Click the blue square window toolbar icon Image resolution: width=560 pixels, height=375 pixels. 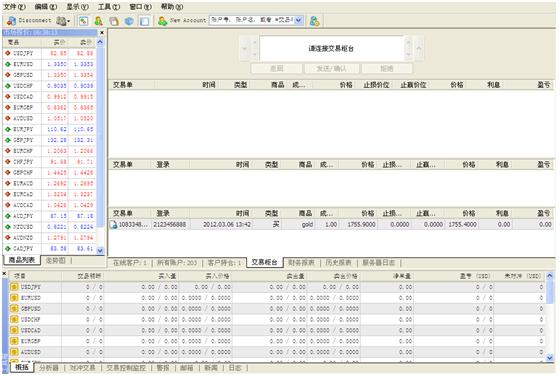click(144, 21)
